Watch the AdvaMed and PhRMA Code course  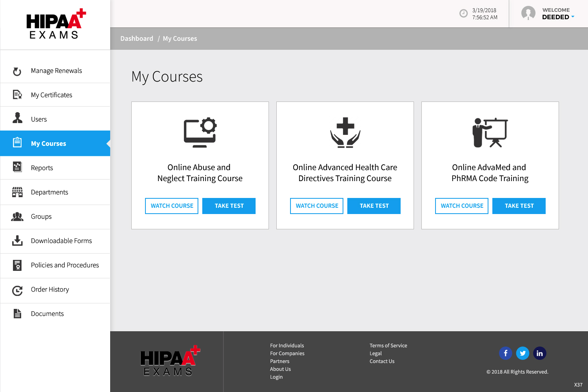click(x=462, y=206)
